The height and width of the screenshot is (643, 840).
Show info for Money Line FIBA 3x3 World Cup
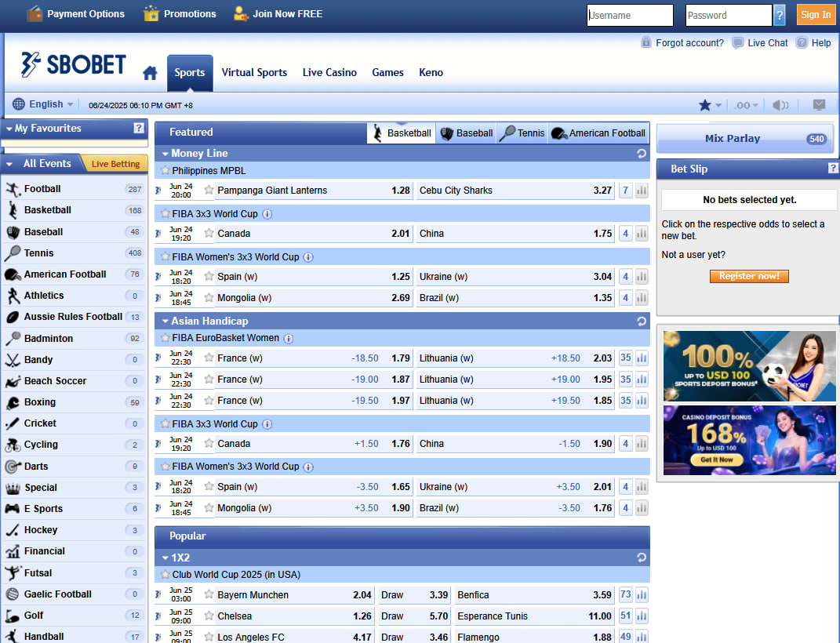267,214
